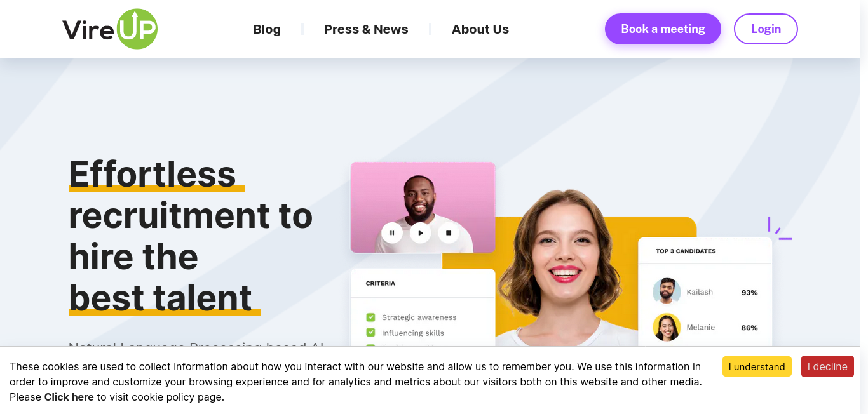Play the candidate video
This screenshot has width=868, height=414.
tap(420, 233)
